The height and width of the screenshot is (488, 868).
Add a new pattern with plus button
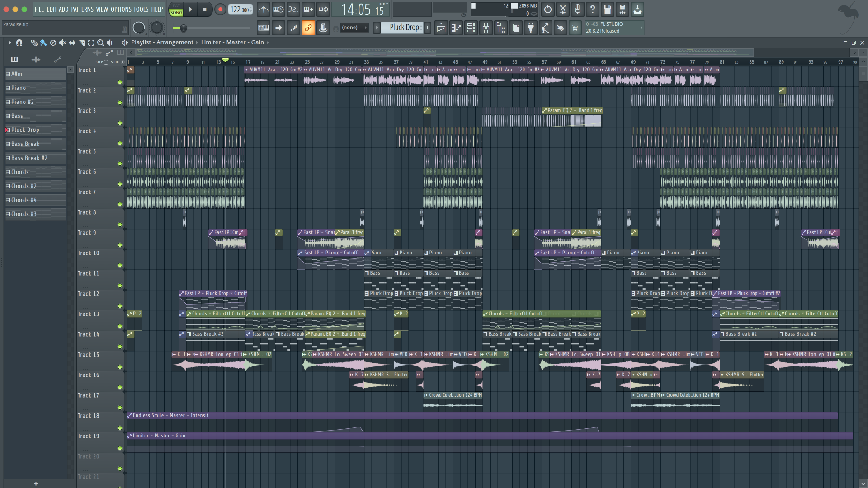click(427, 28)
